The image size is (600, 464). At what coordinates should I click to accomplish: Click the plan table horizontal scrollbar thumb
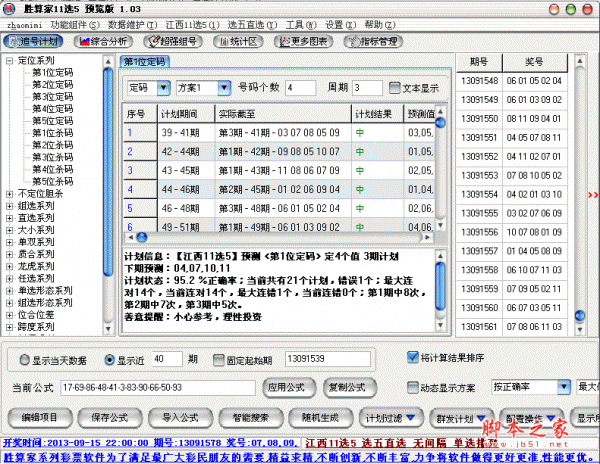(142, 238)
